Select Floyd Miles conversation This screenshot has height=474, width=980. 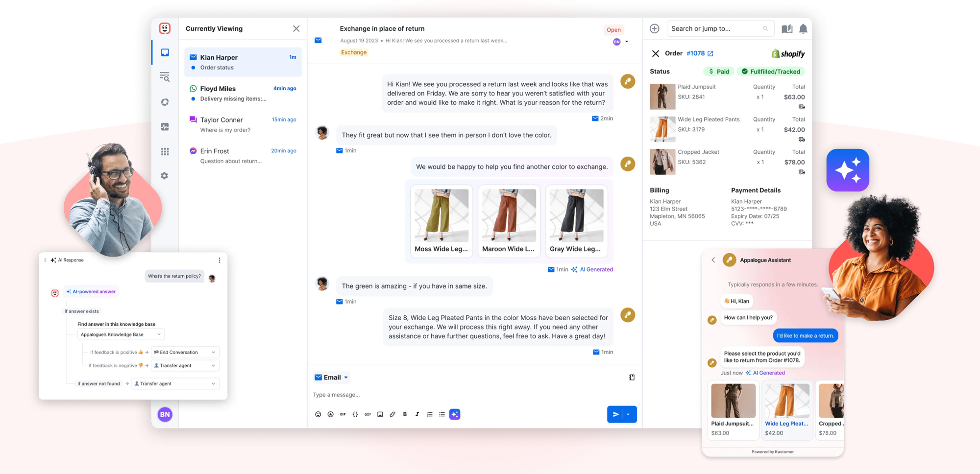point(243,93)
